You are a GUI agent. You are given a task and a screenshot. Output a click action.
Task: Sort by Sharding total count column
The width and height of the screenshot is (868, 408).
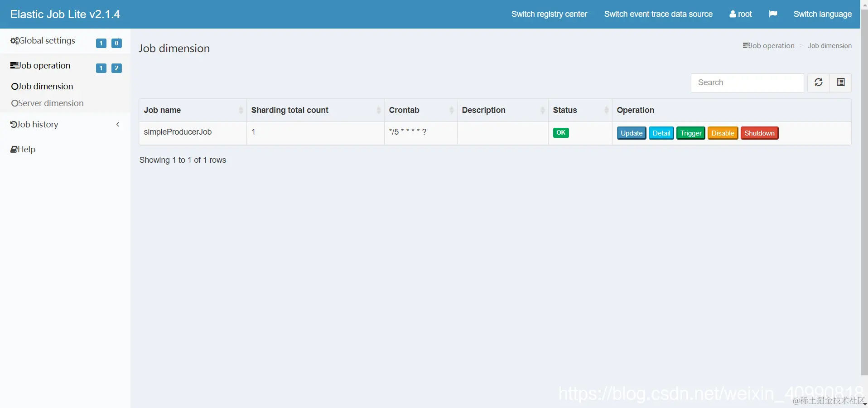pyautogui.click(x=315, y=110)
